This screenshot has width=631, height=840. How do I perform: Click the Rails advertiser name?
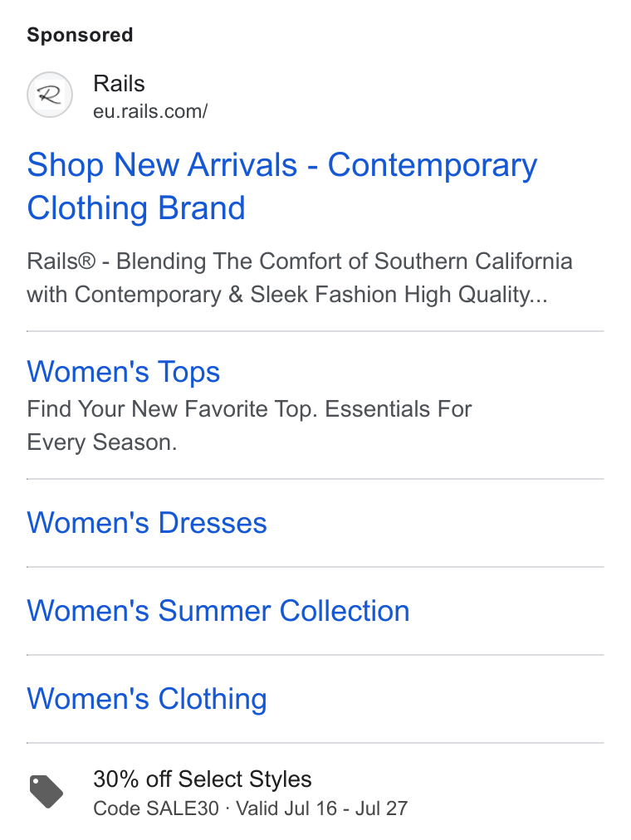click(119, 84)
